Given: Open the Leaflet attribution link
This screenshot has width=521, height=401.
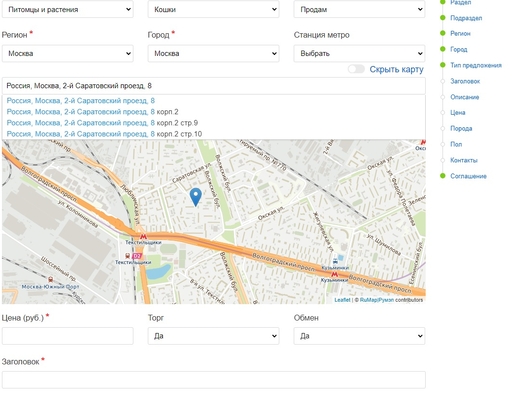Looking at the screenshot, I should [342, 300].
